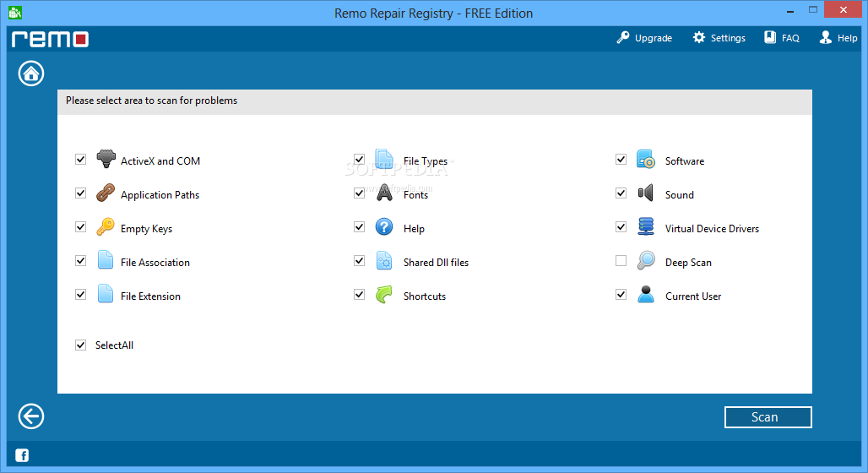Click the 'Virtual Device Drivers' label
This screenshot has width=868, height=473.
tap(712, 229)
